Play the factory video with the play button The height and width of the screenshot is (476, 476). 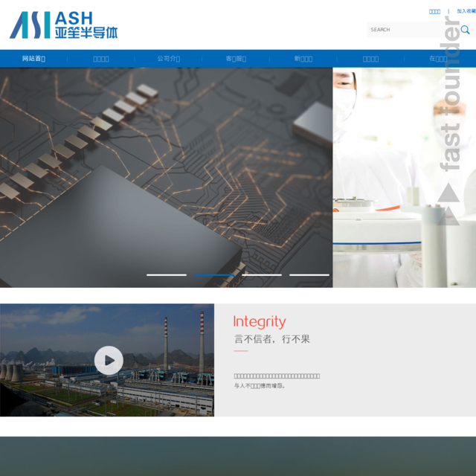point(109,360)
